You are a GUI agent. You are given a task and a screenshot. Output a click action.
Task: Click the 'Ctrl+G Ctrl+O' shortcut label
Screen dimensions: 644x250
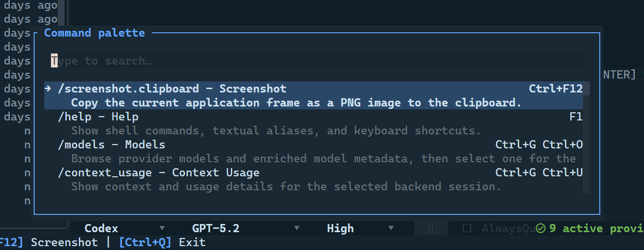539,145
